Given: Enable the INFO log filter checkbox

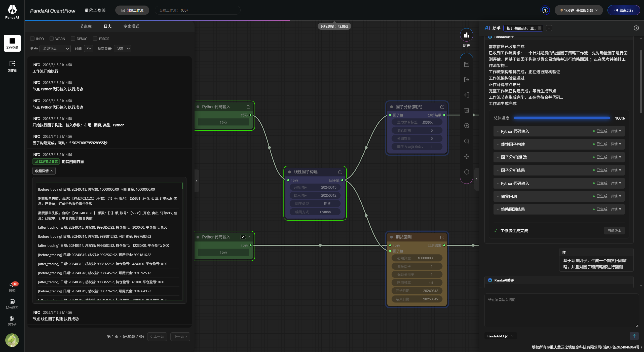Looking at the screenshot, I should tap(32, 39).
